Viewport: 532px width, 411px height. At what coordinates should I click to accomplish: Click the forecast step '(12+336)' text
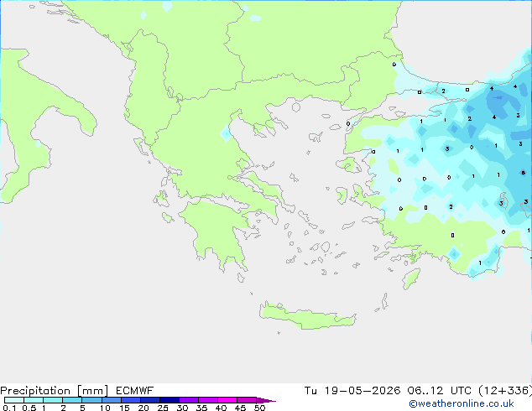pyautogui.click(x=505, y=391)
